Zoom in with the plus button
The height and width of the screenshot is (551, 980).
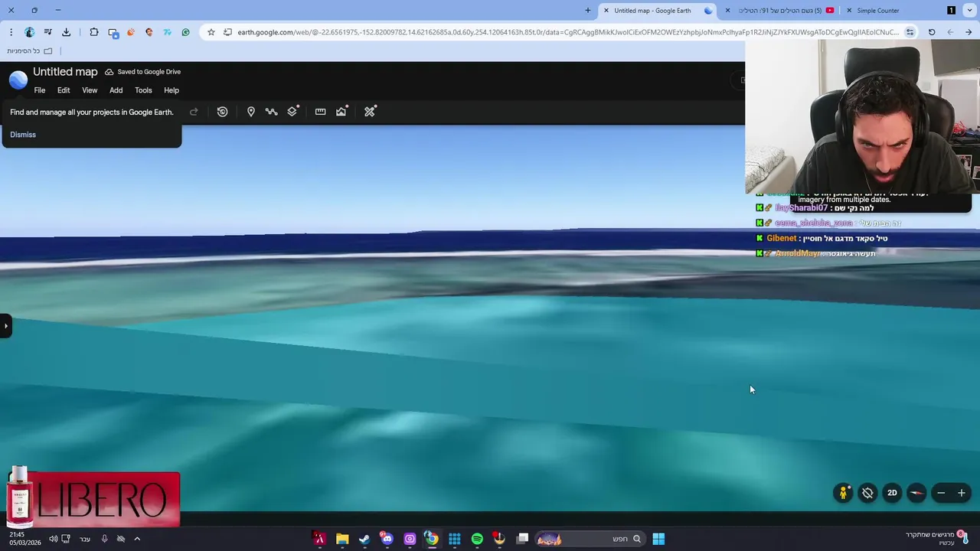[x=962, y=493]
